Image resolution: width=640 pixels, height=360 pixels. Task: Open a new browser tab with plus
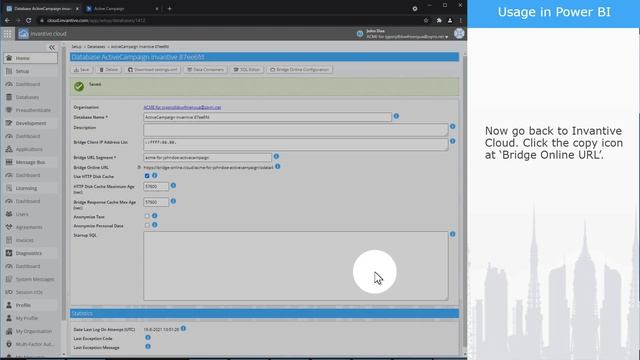(x=169, y=8)
